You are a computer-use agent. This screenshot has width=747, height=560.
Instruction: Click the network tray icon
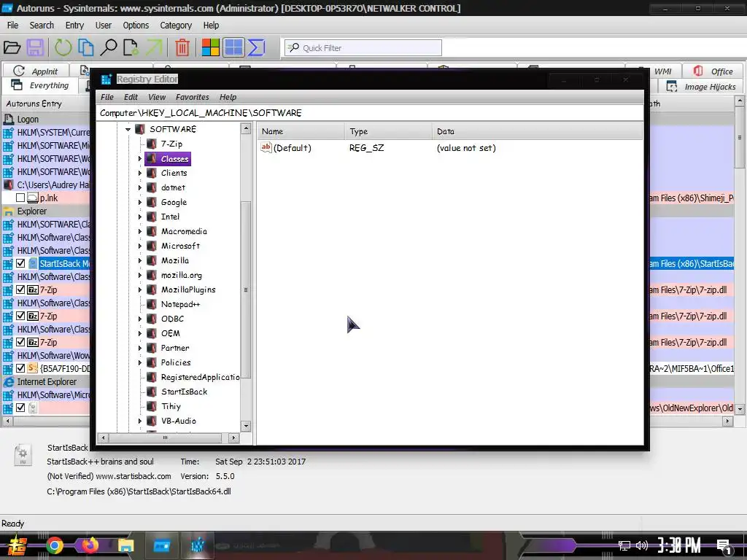[x=624, y=545]
